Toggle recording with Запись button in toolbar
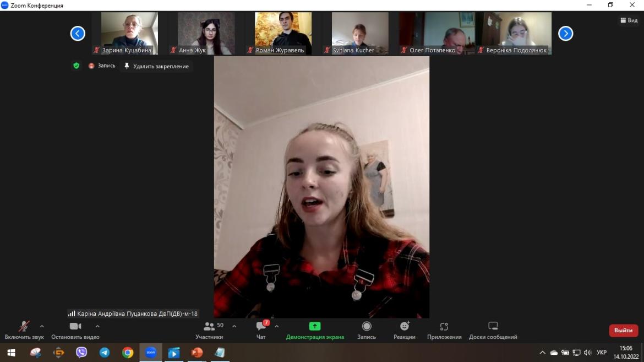 tap(367, 330)
